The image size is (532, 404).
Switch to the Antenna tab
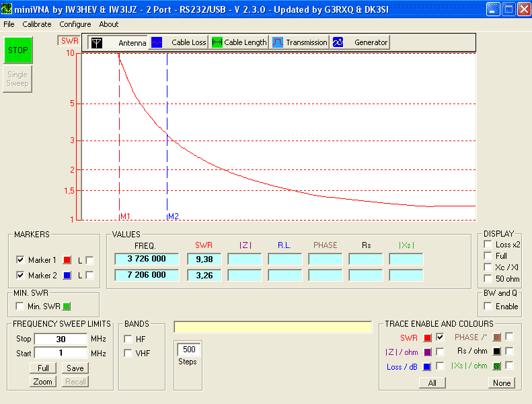(x=118, y=43)
